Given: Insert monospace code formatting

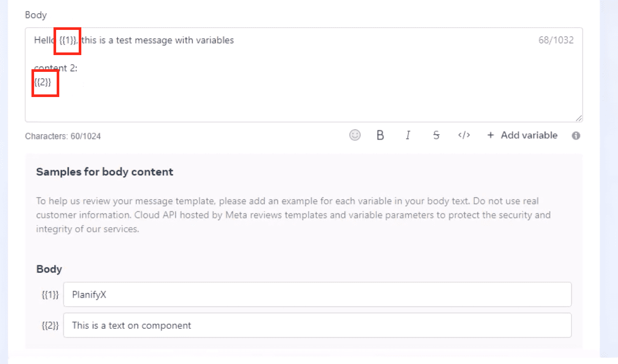Looking at the screenshot, I should coord(464,135).
